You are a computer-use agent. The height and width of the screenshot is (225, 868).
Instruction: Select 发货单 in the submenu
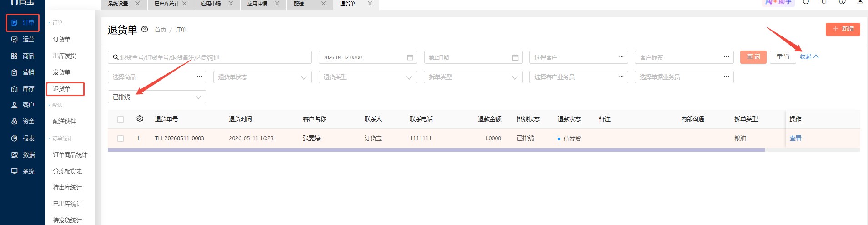point(62,72)
